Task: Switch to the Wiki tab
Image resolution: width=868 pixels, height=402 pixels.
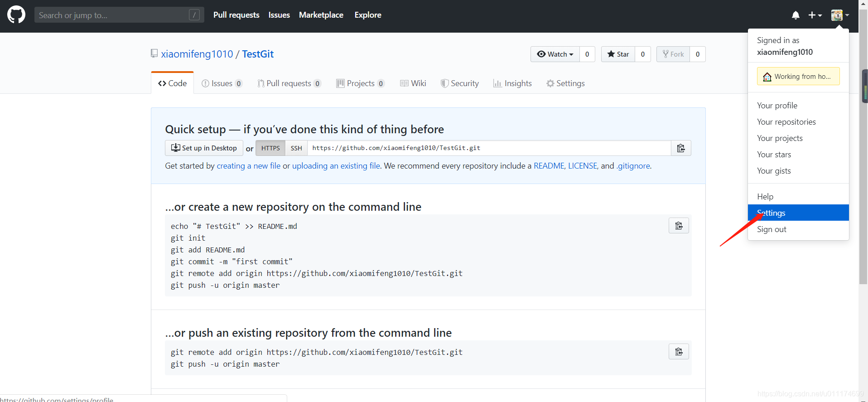Action: [x=413, y=83]
